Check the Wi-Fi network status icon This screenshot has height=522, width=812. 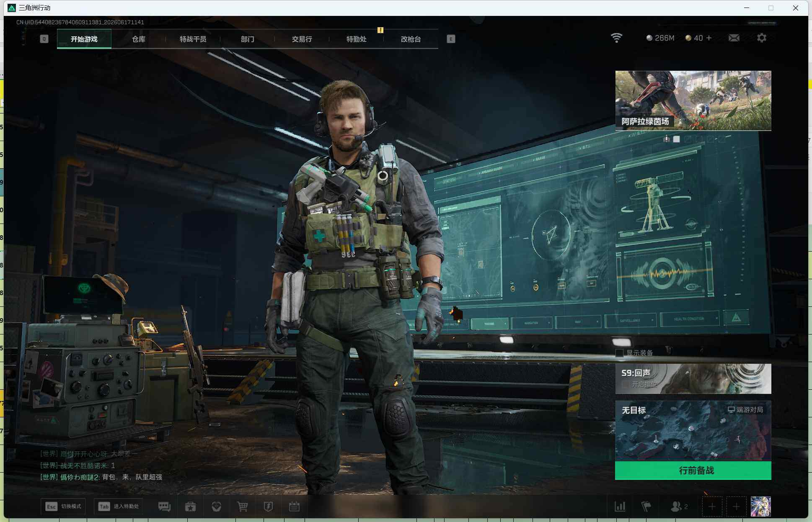(x=616, y=38)
